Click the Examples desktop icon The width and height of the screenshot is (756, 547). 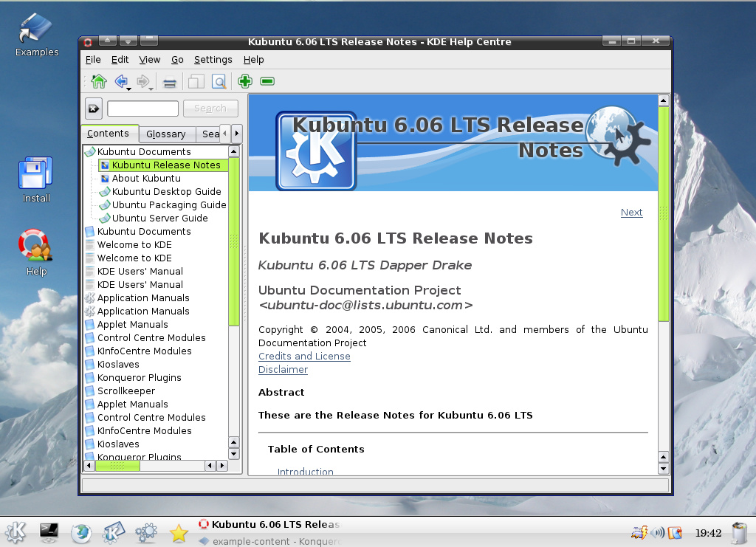[x=37, y=35]
